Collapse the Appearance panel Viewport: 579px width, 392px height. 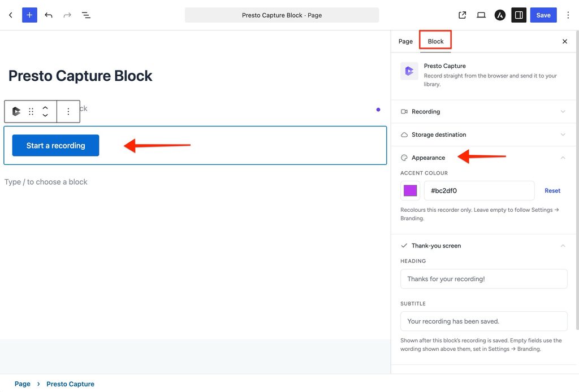483,158
